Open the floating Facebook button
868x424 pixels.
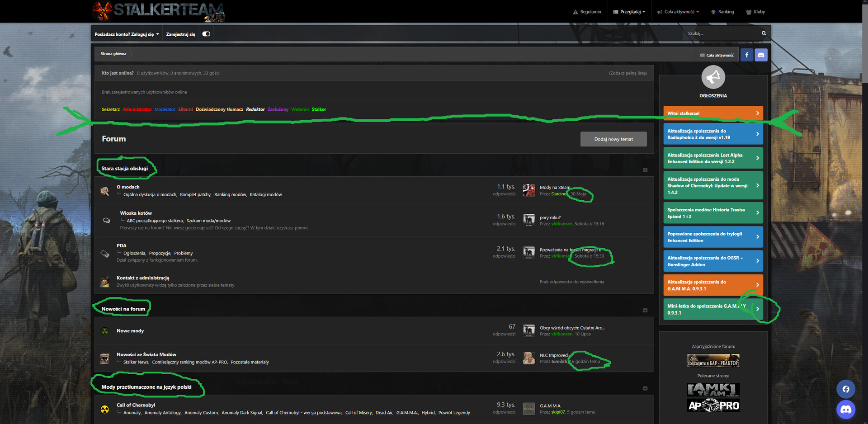tap(845, 389)
